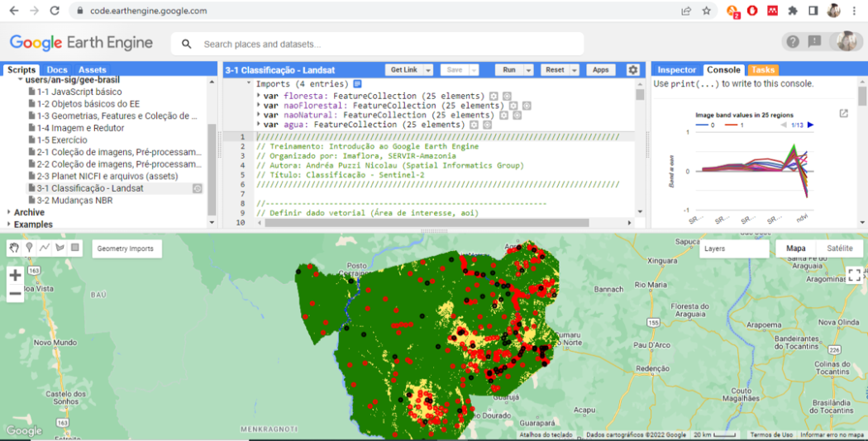Open the Reset dropdown arrow

pos(575,69)
